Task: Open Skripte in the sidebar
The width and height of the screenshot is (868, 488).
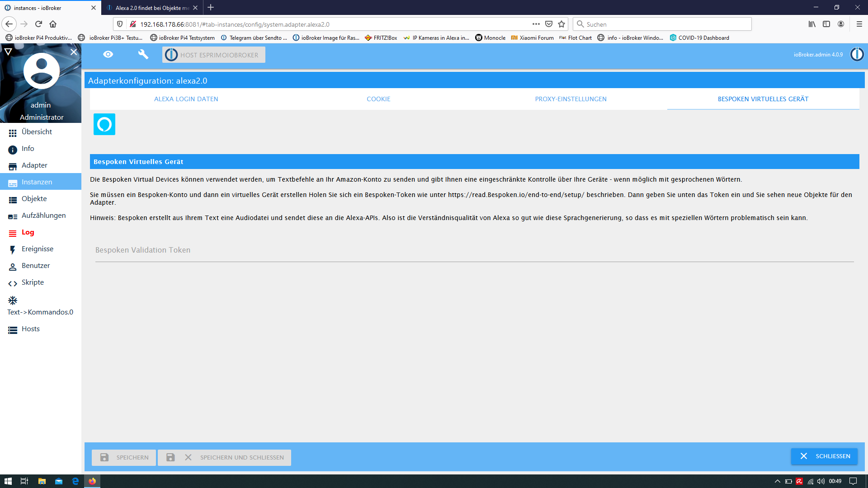Action: coord(33,282)
